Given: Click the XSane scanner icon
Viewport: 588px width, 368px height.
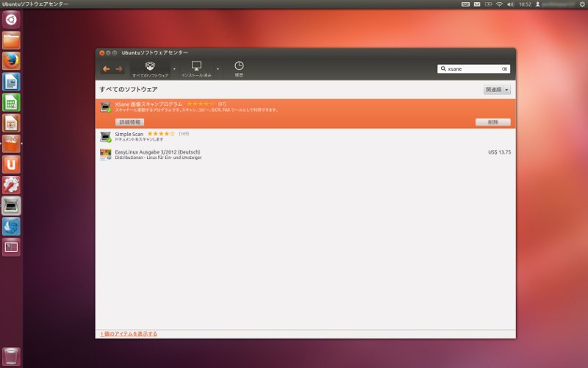Looking at the screenshot, I should point(106,107).
